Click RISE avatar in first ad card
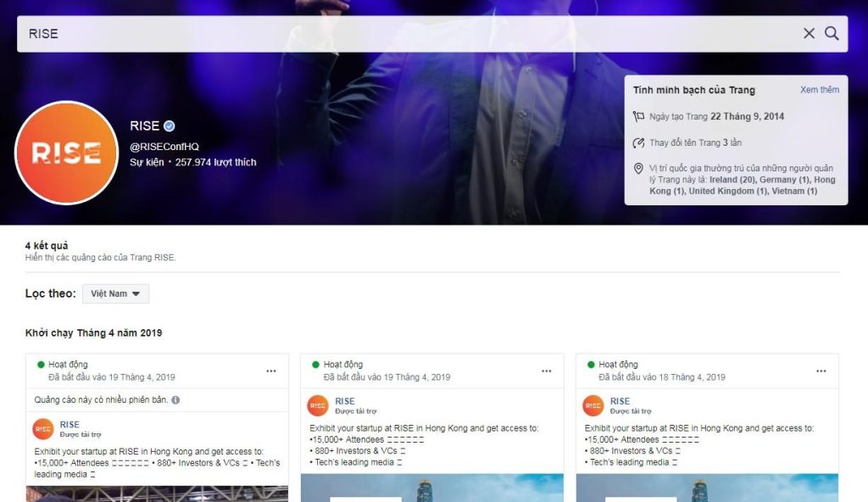 point(43,429)
